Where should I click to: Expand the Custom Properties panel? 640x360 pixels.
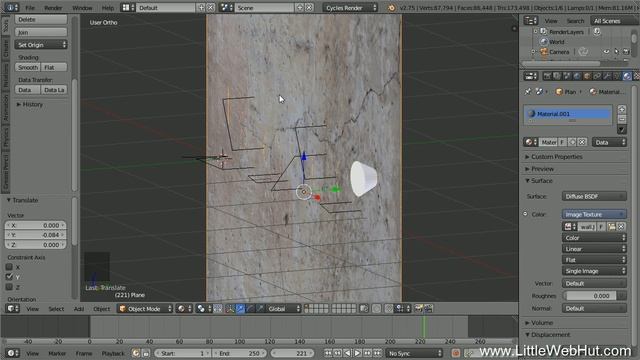(x=553, y=157)
